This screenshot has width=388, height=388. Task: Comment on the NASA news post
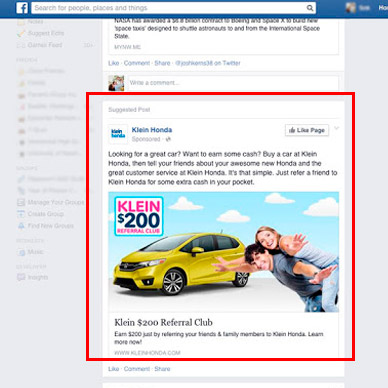point(137,63)
